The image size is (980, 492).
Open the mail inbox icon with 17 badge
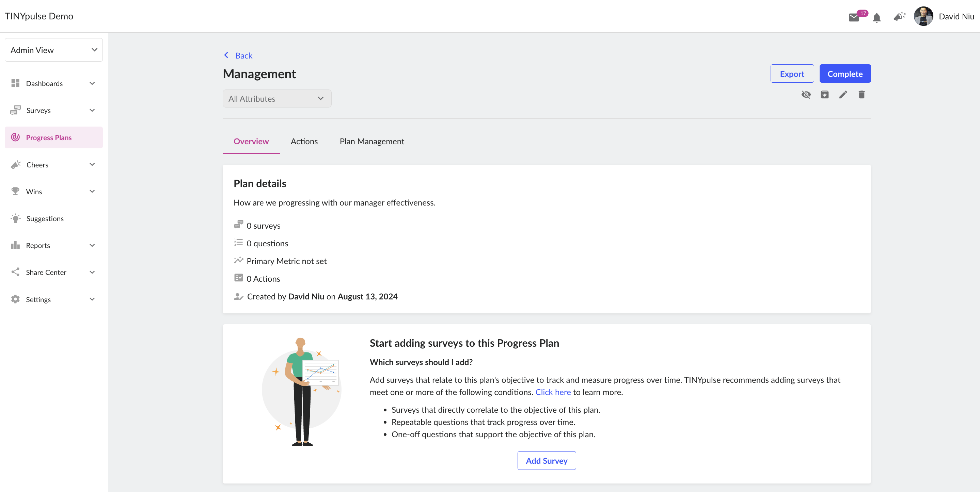tap(854, 17)
